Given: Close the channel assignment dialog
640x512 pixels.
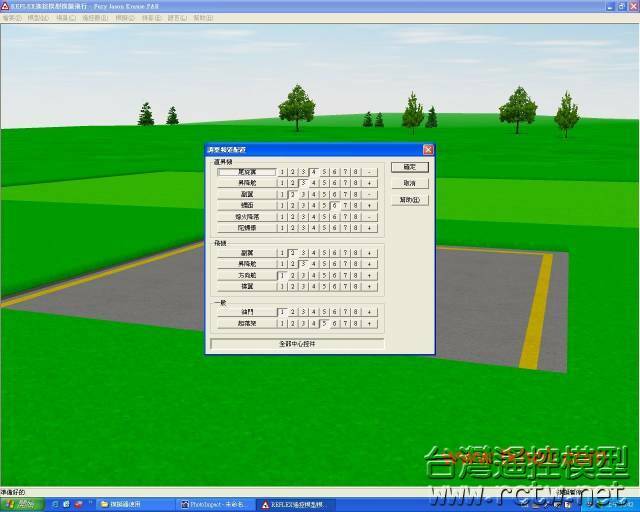Looking at the screenshot, I should click(x=428, y=150).
